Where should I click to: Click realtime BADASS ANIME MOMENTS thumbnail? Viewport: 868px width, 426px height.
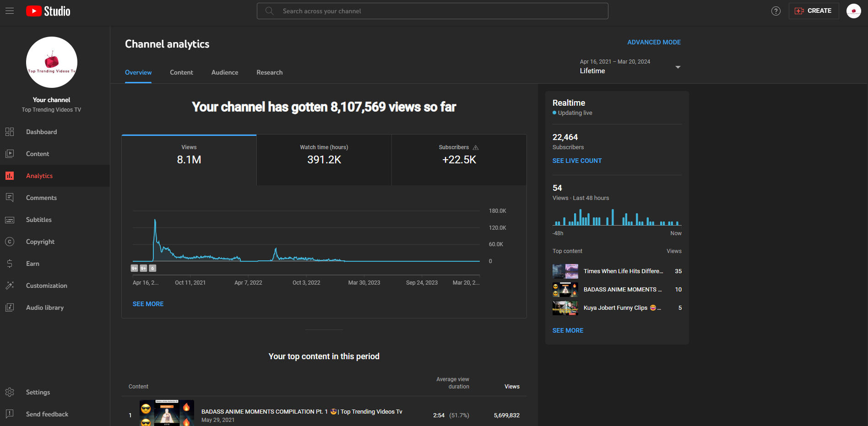tap(565, 290)
